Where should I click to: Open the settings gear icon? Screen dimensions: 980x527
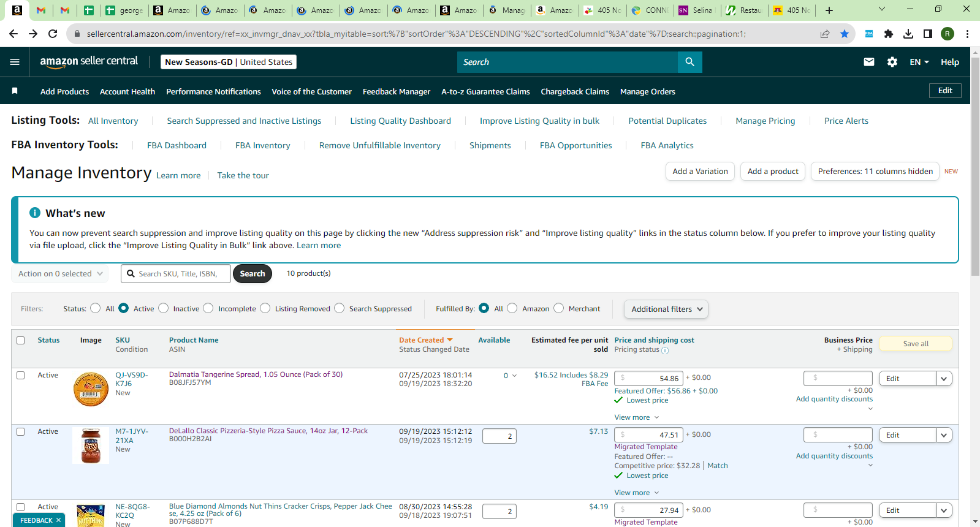[892, 62]
